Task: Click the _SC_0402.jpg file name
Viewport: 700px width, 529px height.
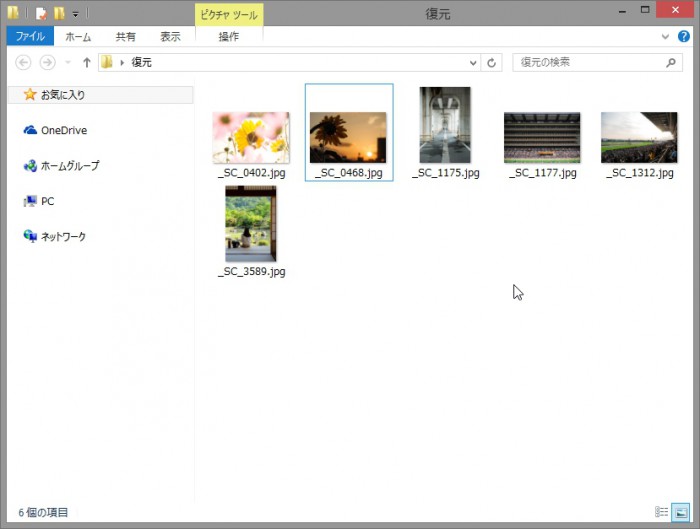Action: [x=251, y=173]
